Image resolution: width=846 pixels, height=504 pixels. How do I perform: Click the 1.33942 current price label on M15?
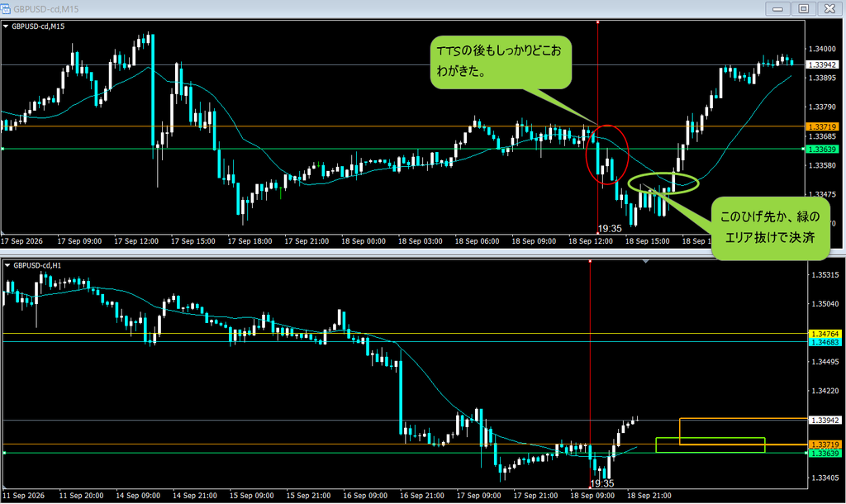(x=822, y=64)
